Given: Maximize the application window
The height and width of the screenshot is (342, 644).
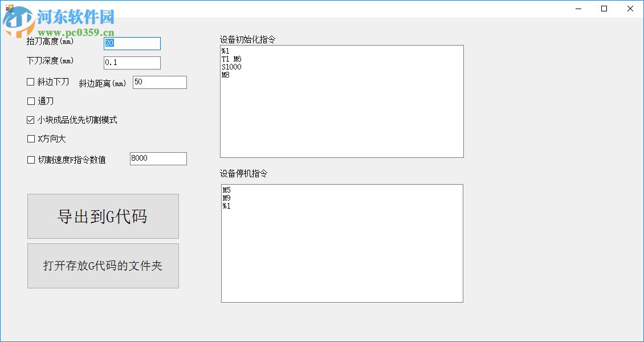Looking at the screenshot, I should pos(603,9).
